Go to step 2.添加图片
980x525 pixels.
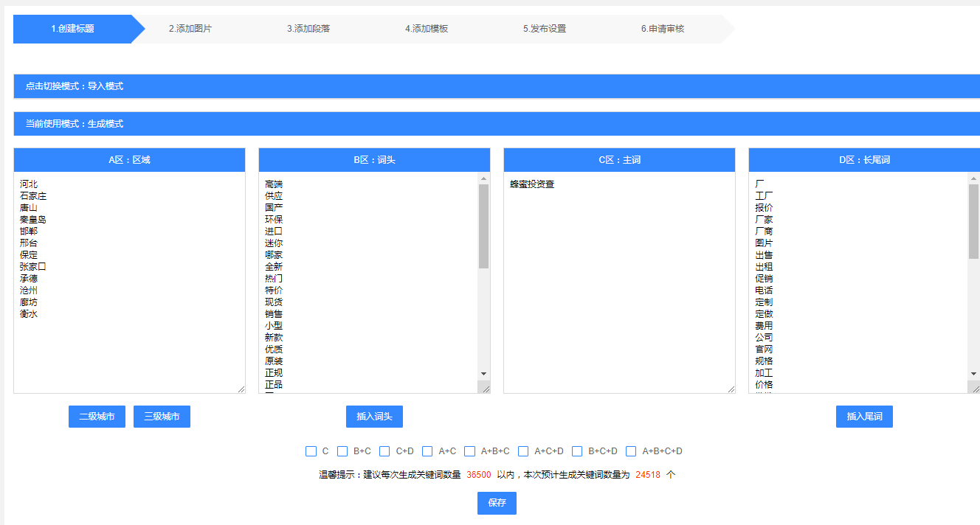pyautogui.click(x=190, y=29)
